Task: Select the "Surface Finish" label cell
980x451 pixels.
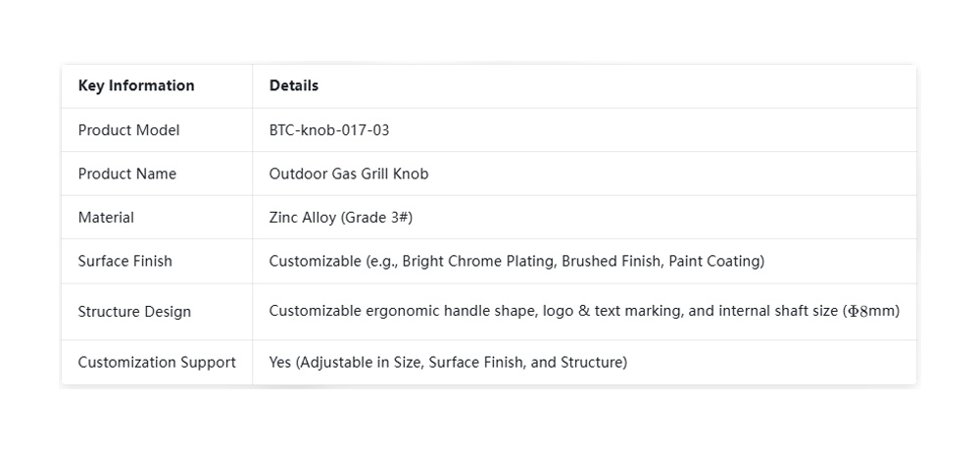Action: coord(124,261)
